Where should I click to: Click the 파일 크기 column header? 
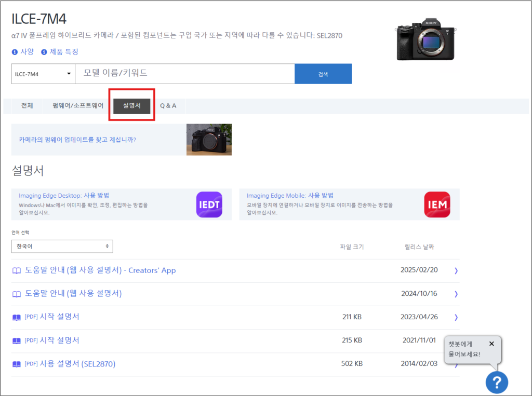tap(352, 247)
